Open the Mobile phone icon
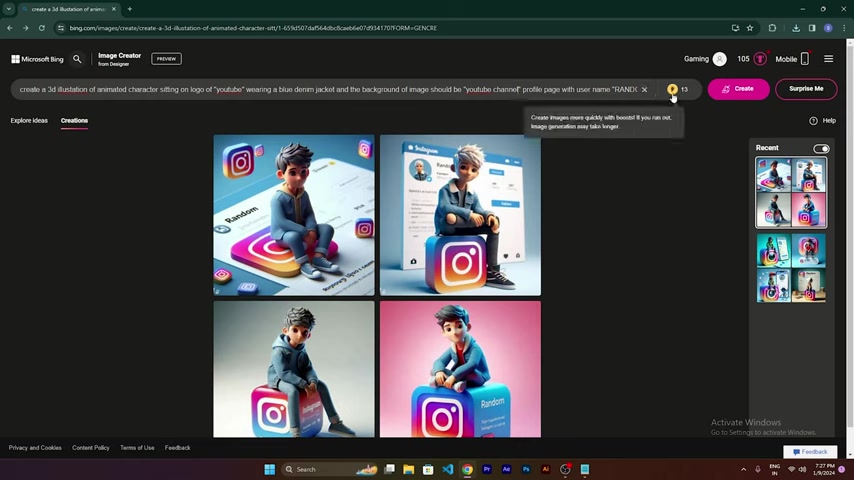The height and width of the screenshot is (480, 854). pos(804,59)
